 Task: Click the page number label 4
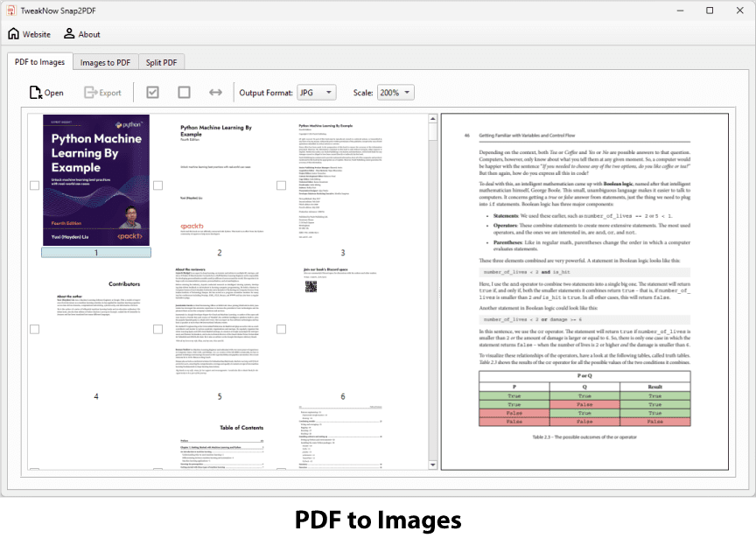[x=96, y=396]
